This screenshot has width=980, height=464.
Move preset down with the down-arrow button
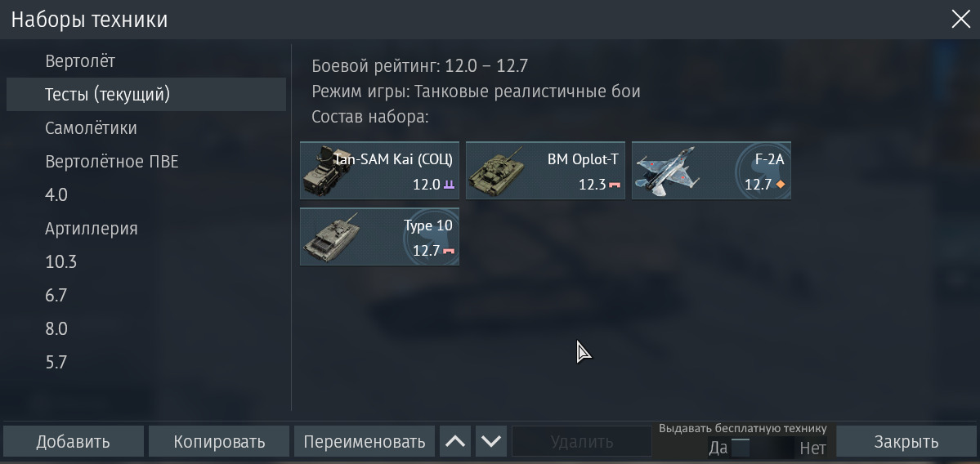click(491, 441)
